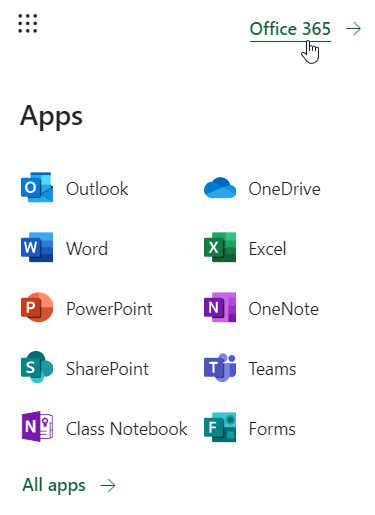Select the SharePoint text label
This screenshot has height=515, width=375.
click(107, 369)
